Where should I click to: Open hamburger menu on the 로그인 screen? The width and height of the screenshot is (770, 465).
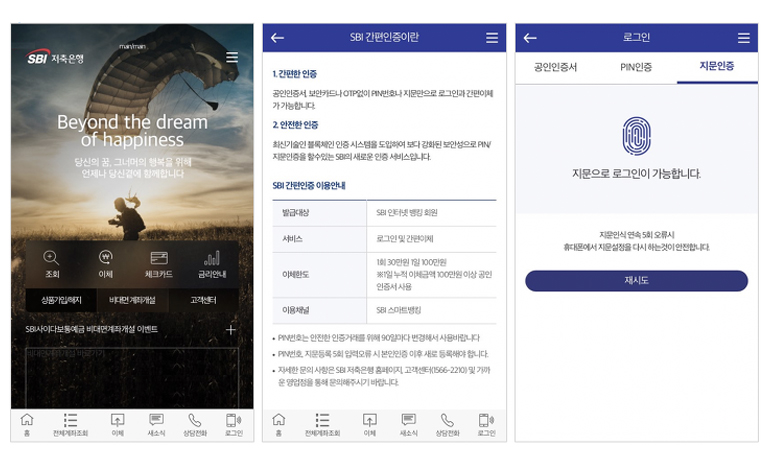743,38
